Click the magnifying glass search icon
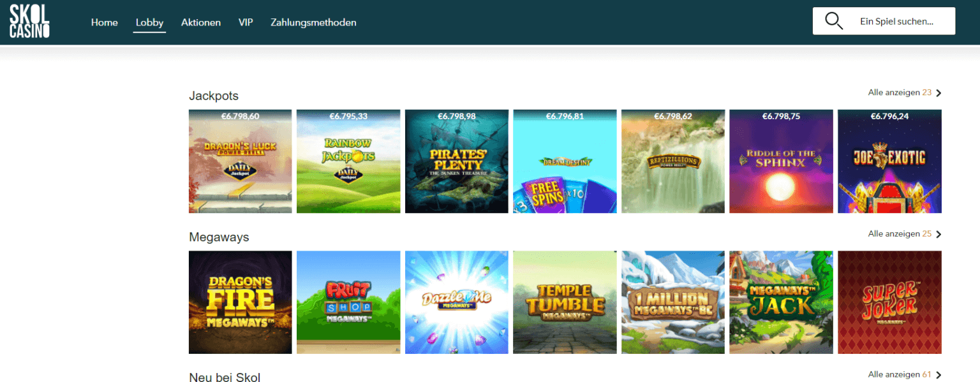The height and width of the screenshot is (382, 980). click(833, 21)
